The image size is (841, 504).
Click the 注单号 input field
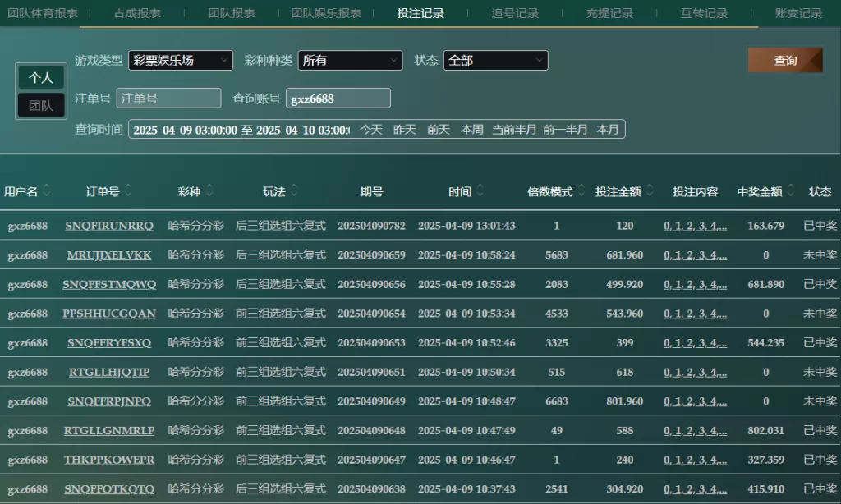point(168,99)
